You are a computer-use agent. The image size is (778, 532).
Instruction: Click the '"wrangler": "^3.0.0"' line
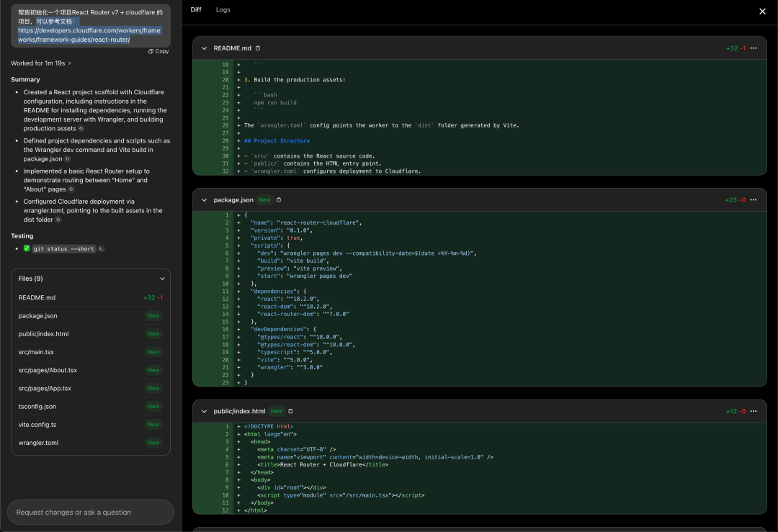pyautogui.click(x=290, y=367)
